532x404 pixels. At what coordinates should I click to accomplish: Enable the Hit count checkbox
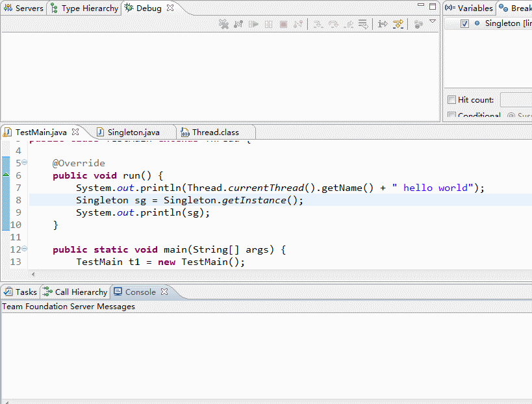click(x=451, y=100)
